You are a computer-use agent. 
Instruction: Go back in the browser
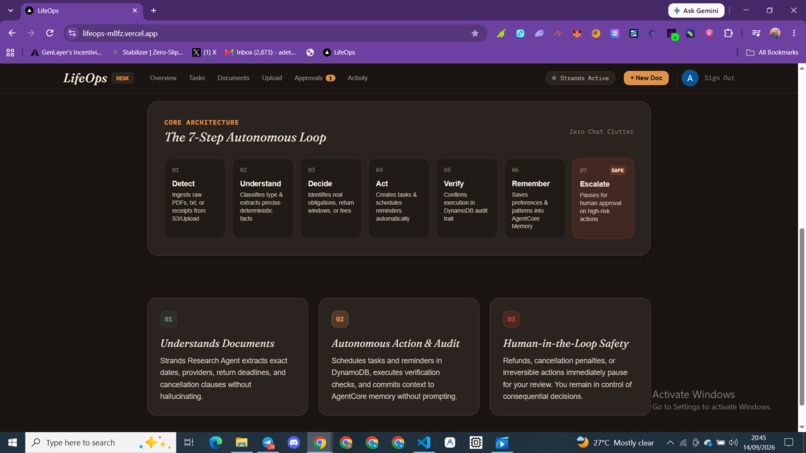12,33
